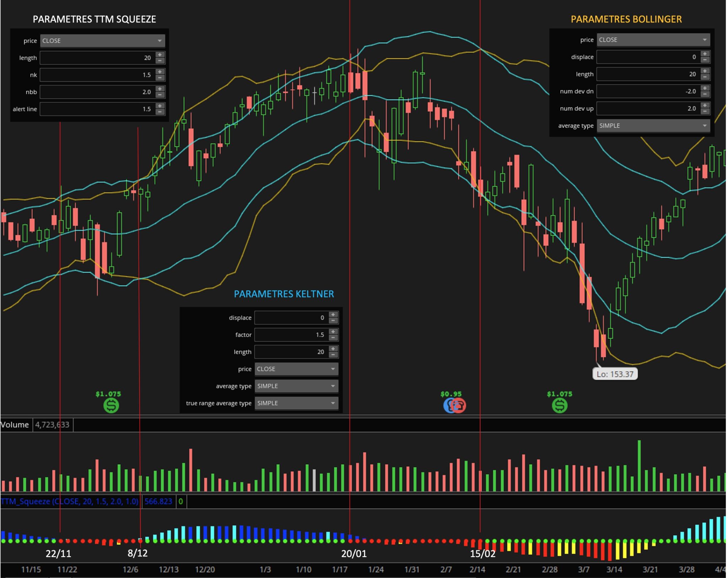
Task: Increase Bollinger displace with plus stepper
Action: [x=705, y=54]
